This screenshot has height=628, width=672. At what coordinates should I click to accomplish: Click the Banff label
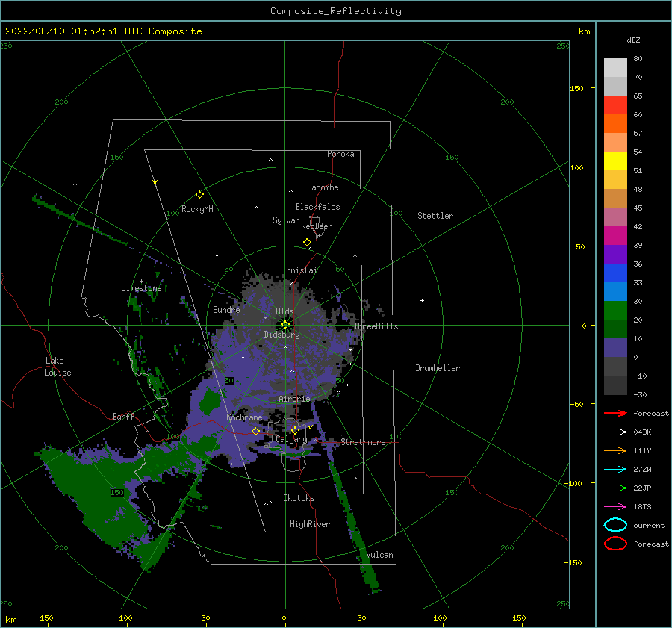pyautogui.click(x=123, y=416)
